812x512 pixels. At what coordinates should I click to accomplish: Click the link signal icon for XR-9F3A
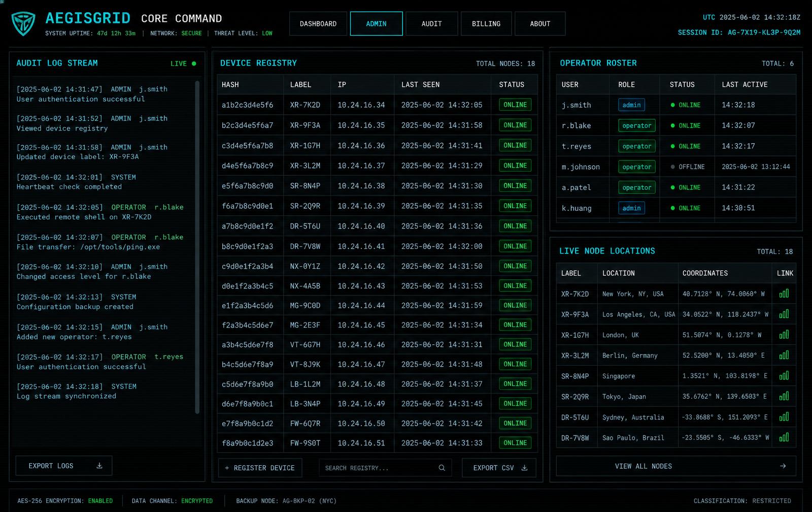[x=784, y=314]
